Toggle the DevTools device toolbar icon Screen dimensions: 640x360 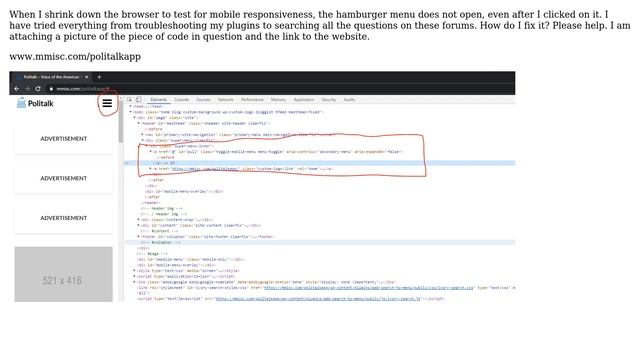(x=138, y=100)
